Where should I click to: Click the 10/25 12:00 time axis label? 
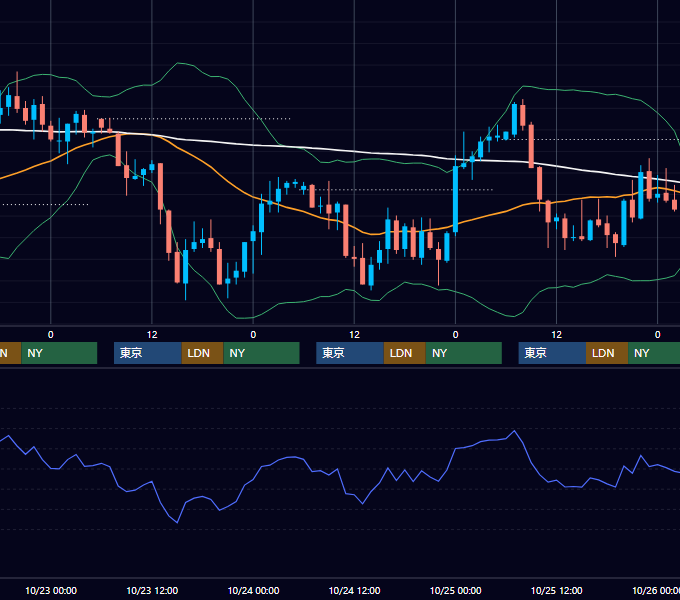556,590
